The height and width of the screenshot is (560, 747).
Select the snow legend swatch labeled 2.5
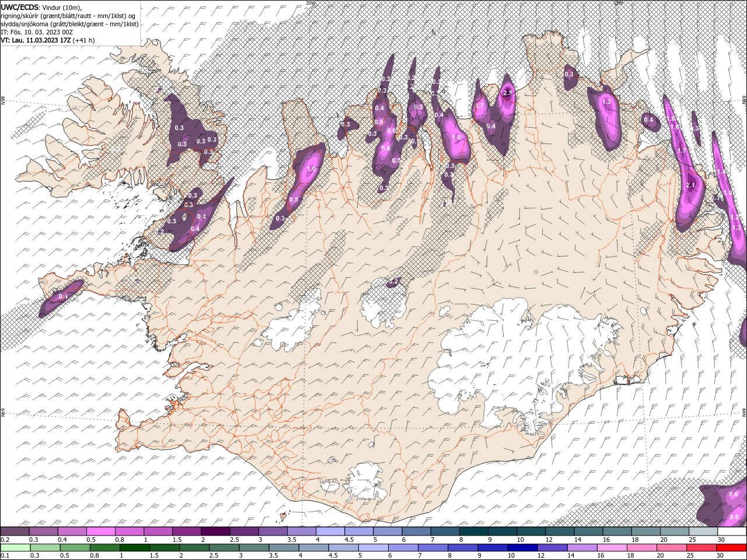point(243,531)
